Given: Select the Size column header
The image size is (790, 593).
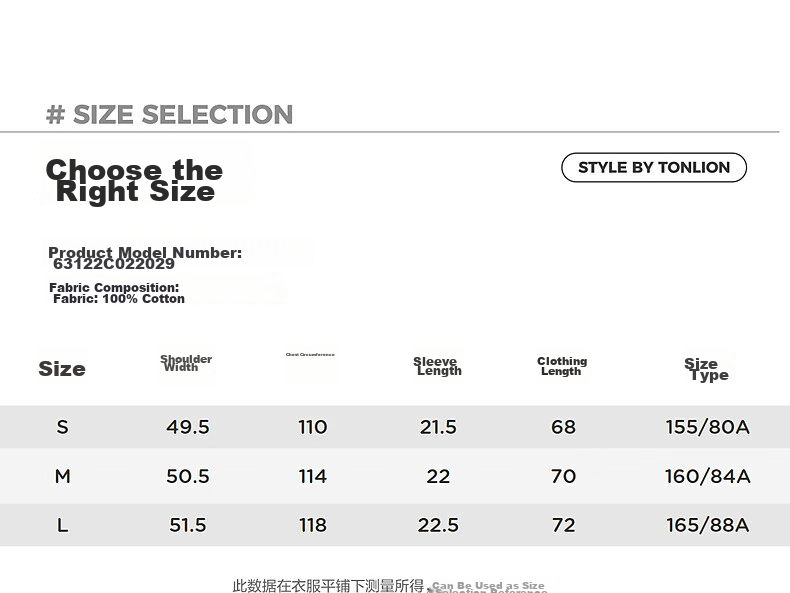Looking at the screenshot, I should pyautogui.click(x=62, y=369).
